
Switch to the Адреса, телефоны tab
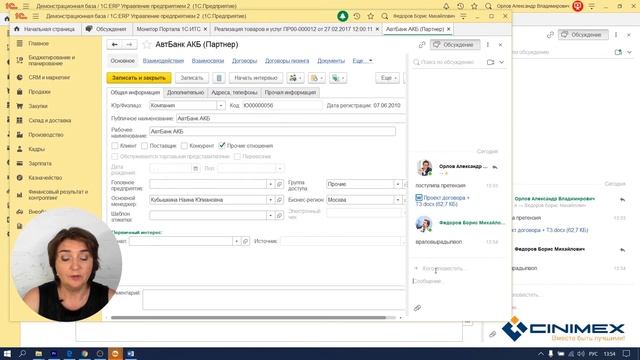click(234, 93)
